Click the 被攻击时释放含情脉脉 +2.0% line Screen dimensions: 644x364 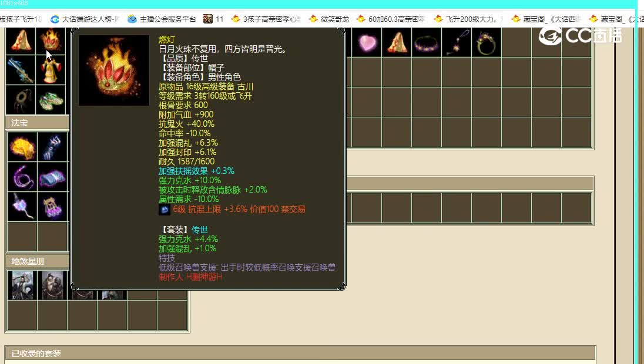(213, 190)
